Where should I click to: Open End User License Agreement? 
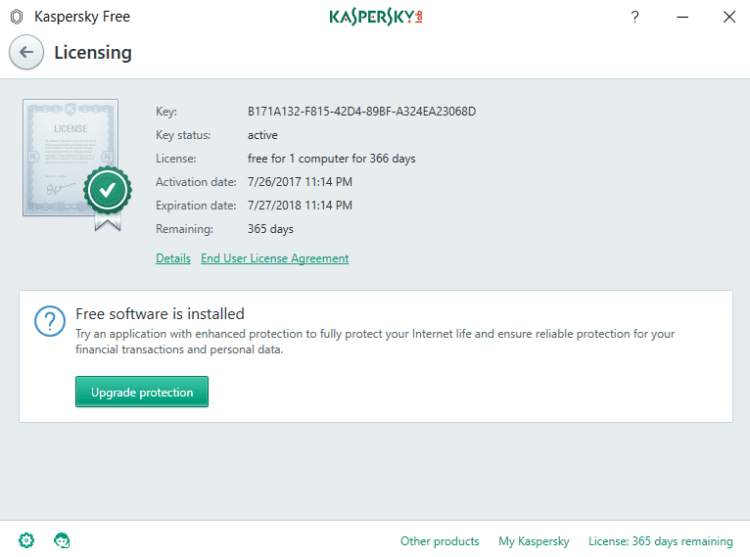(275, 258)
